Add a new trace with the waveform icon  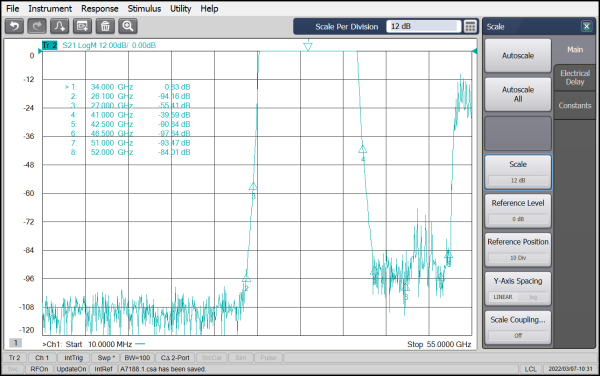[x=60, y=26]
